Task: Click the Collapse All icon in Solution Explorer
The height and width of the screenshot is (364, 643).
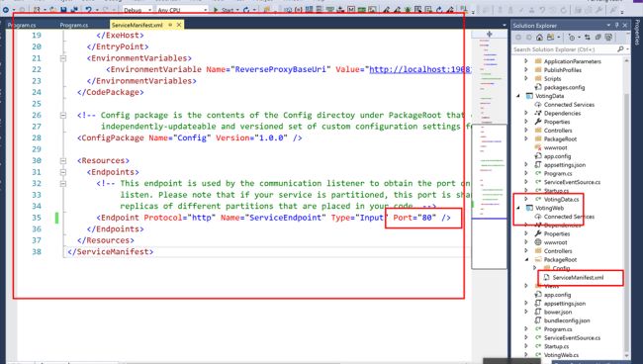Action: (x=597, y=38)
